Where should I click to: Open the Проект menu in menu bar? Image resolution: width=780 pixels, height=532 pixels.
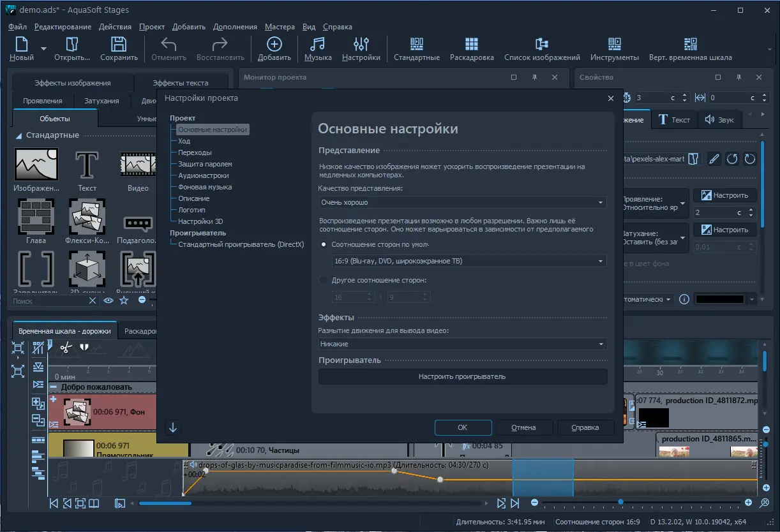pyautogui.click(x=152, y=27)
